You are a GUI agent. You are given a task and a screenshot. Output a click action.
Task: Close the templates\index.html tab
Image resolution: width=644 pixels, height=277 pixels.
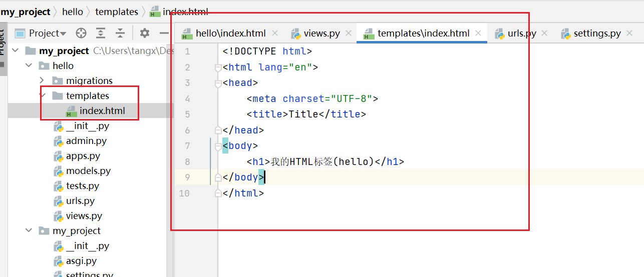pyautogui.click(x=478, y=33)
